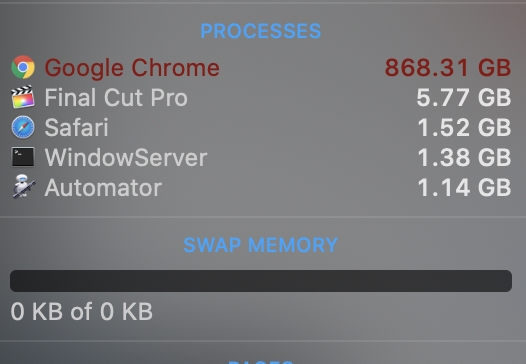Click the 1.52 GB memory value
This screenshot has height=364, width=526.
pyautogui.click(x=464, y=127)
